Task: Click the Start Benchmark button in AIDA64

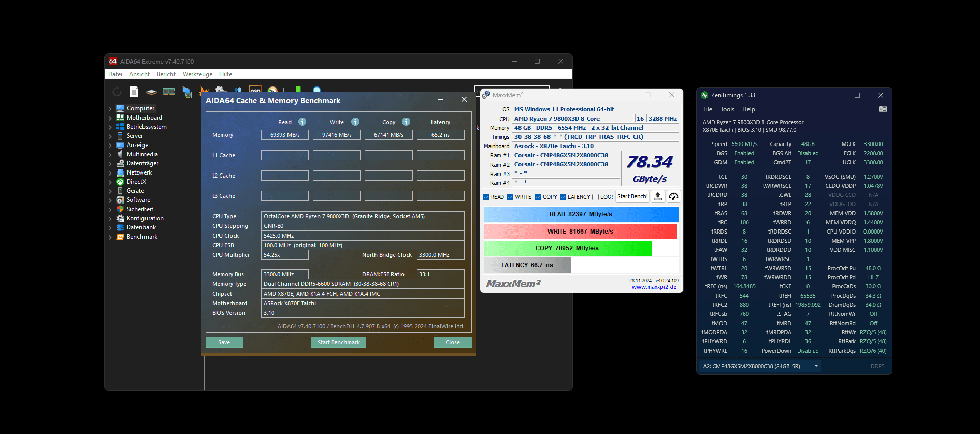Action: click(x=339, y=342)
